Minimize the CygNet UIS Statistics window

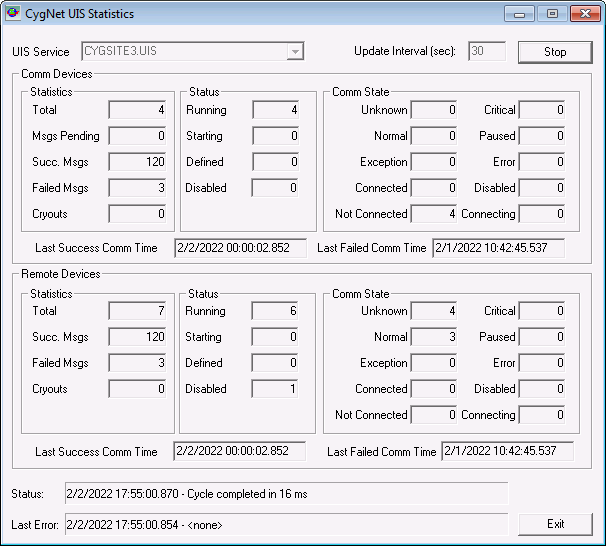519,14
